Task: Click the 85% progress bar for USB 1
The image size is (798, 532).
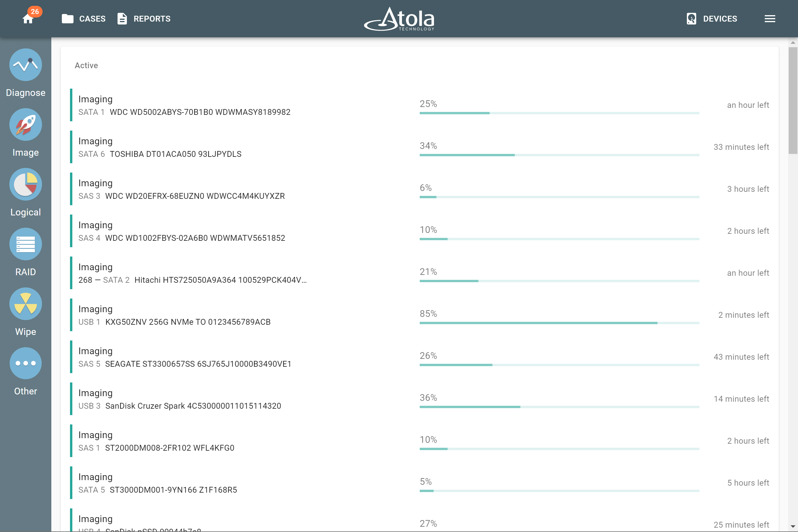Action: coord(559,323)
